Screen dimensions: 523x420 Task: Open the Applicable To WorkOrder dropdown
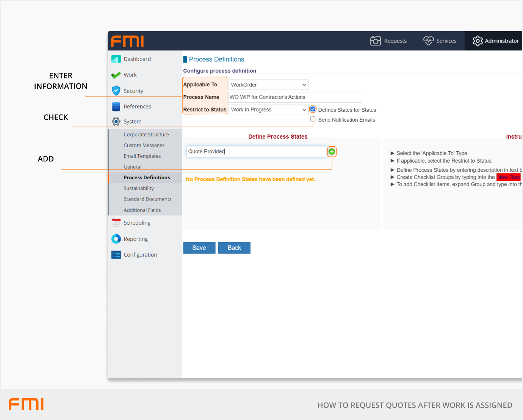coord(268,85)
